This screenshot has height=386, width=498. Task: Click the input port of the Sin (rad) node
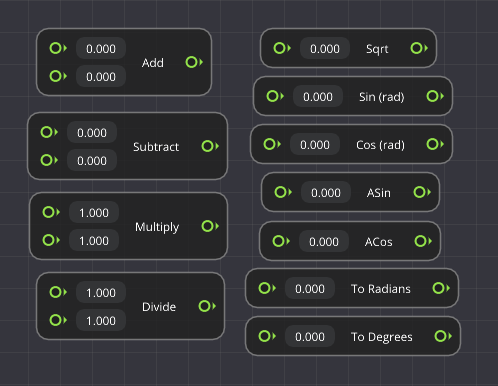click(x=275, y=96)
